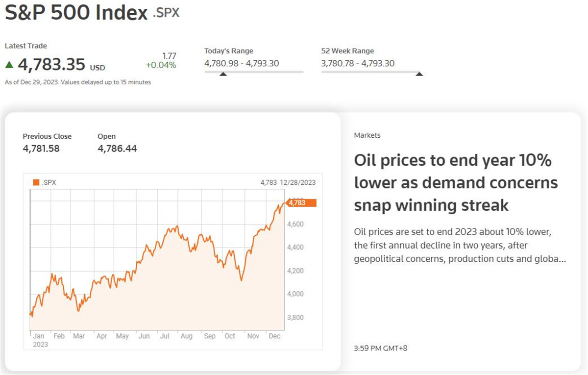Click the orange .SPX legend square
The height and width of the screenshot is (375, 588).
tap(36, 182)
